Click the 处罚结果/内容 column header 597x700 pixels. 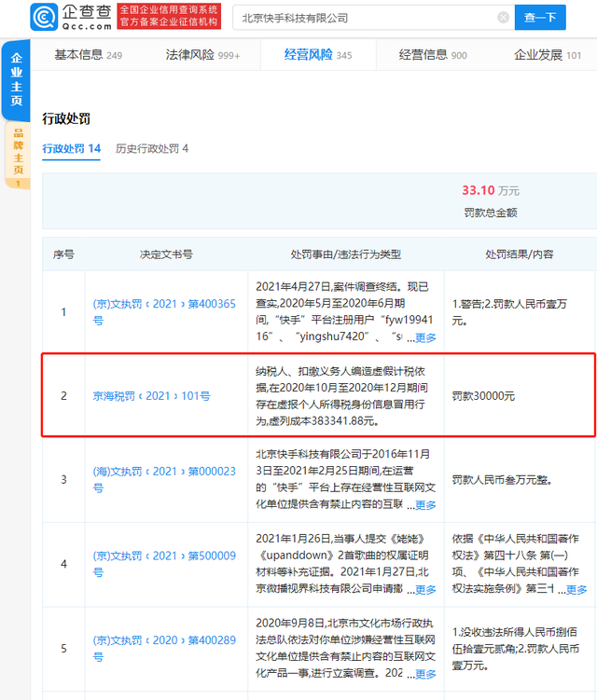520,254
